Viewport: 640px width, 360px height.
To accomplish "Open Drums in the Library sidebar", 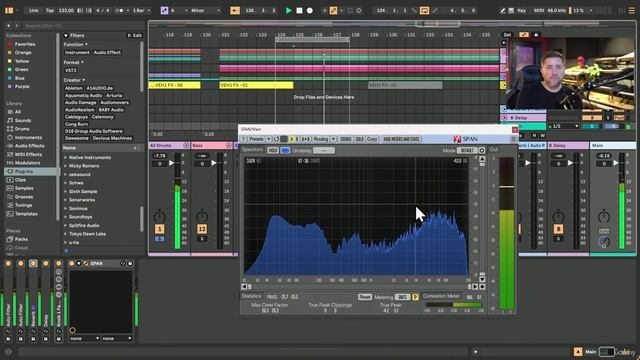I will click(x=22, y=129).
